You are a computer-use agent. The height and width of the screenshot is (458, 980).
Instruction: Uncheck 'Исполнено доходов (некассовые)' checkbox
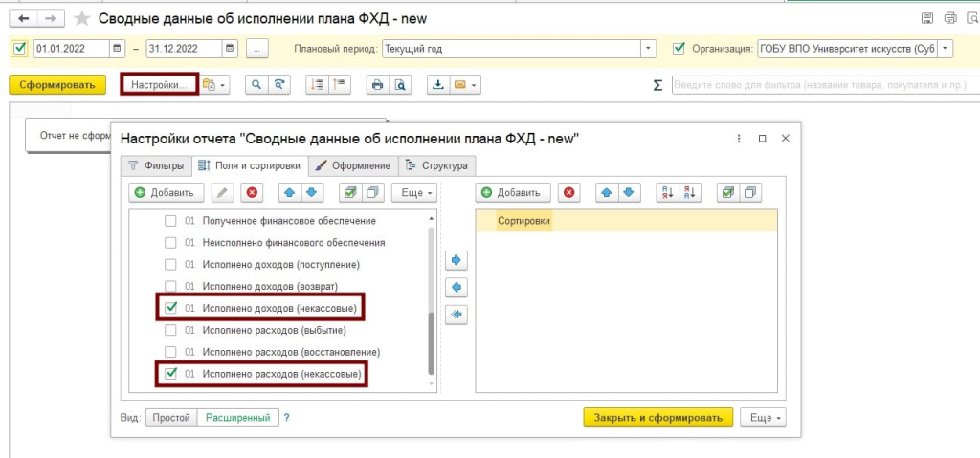pyautogui.click(x=170, y=308)
